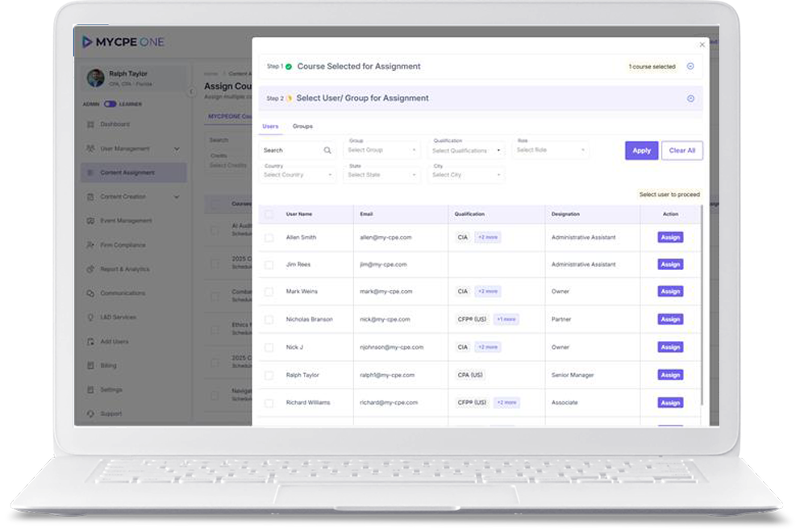
Task: Expand Step 1 Course Selected section
Action: point(690,66)
